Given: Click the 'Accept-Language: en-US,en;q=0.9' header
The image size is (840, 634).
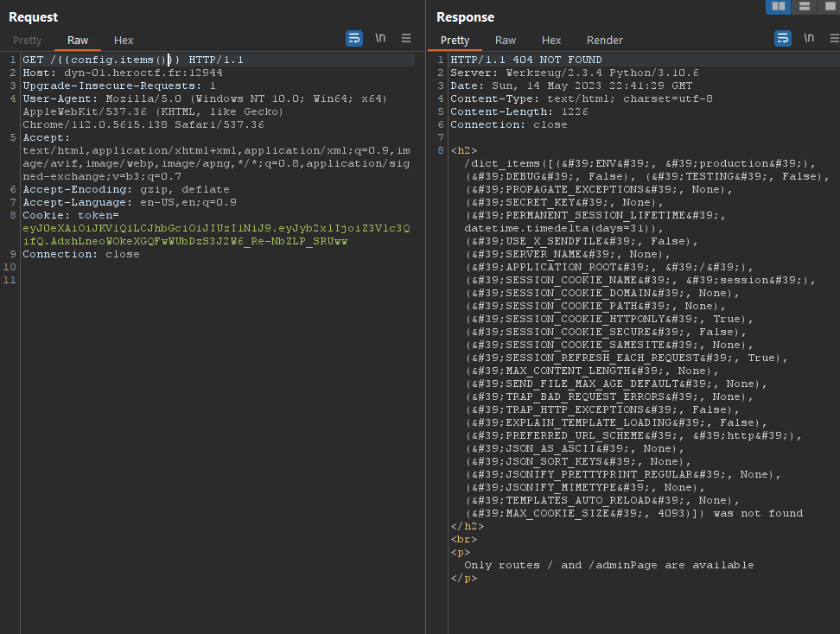Looking at the screenshot, I should tap(130, 202).
